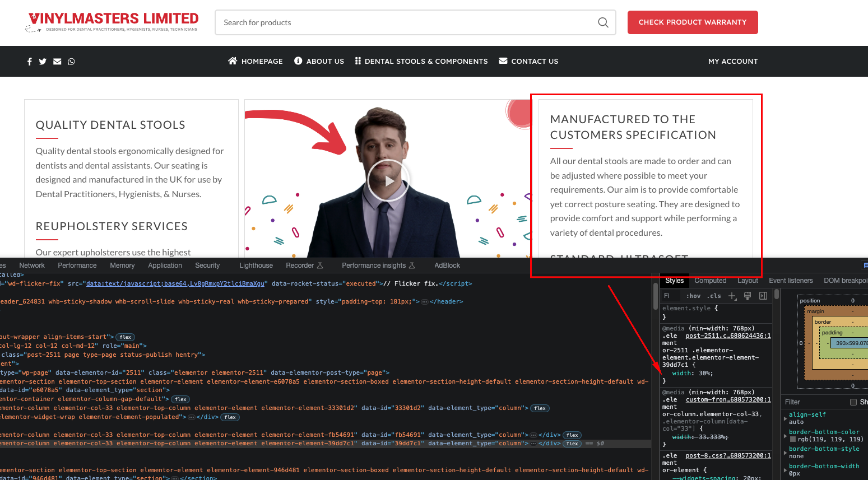
Task: Open the Recorder tab
Action: (x=304, y=265)
